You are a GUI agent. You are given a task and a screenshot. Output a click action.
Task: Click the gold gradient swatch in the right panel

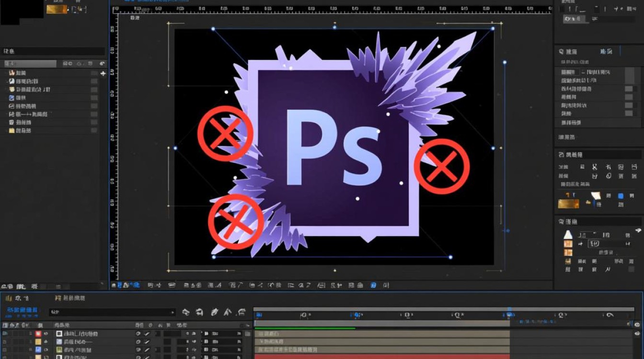(x=568, y=204)
